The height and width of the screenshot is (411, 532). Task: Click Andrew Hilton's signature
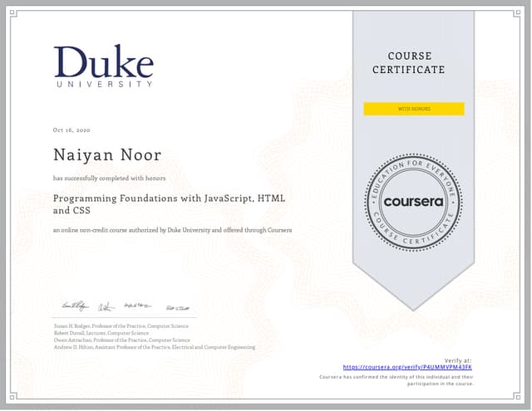175,307
